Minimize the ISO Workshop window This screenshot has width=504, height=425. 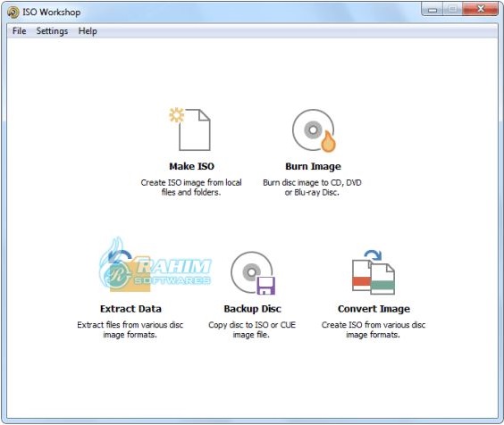pyautogui.click(x=433, y=10)
